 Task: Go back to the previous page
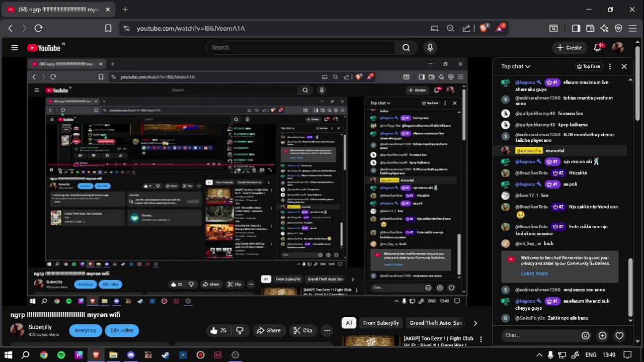click(x=11, y=29)
